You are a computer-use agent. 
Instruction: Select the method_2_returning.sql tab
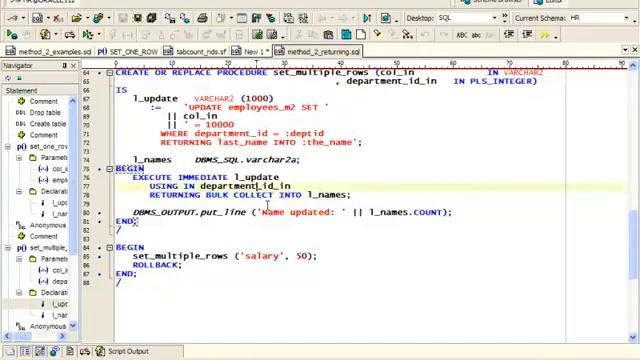pos(318,52)
